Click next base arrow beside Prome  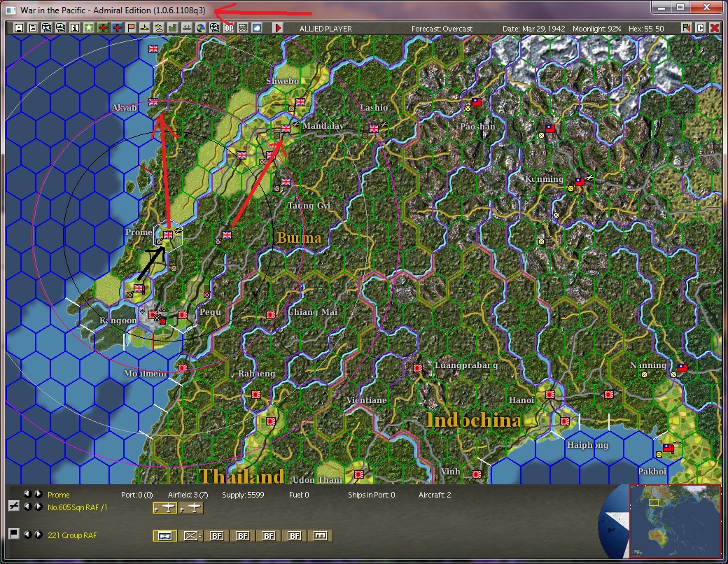tap(38, 494)
